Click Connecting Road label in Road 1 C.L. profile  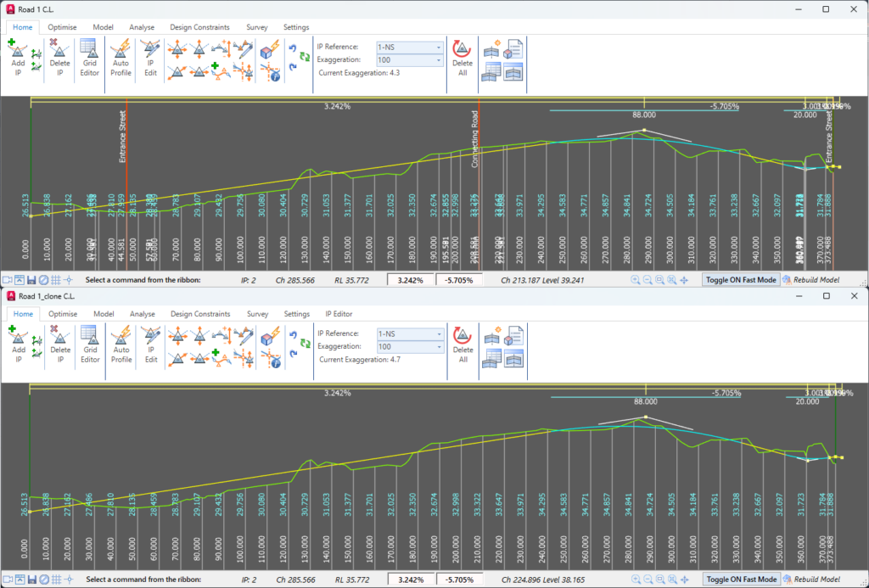(474, 139)
